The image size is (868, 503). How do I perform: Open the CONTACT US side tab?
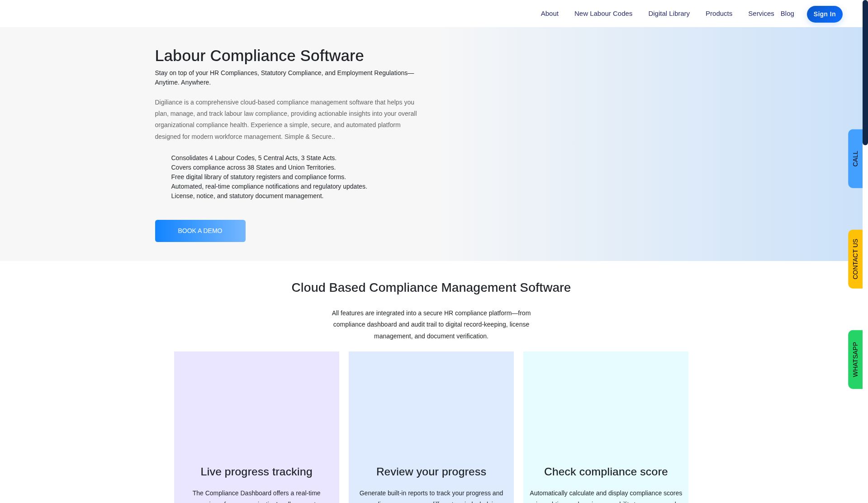tap(855, 259)
